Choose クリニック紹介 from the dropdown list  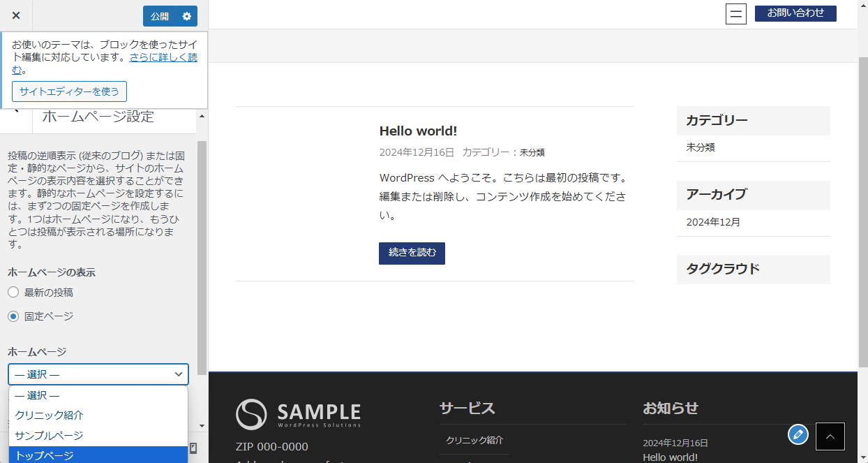pos(98,416)
